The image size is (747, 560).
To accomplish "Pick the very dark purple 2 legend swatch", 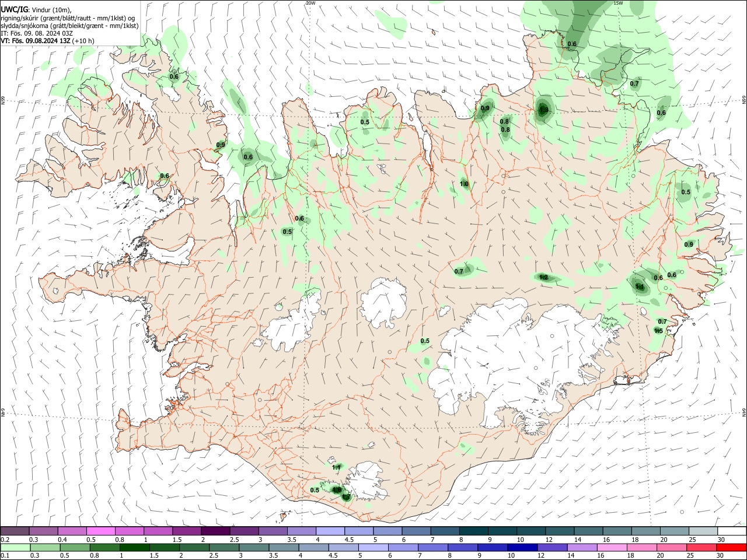I will pos(215,531).
